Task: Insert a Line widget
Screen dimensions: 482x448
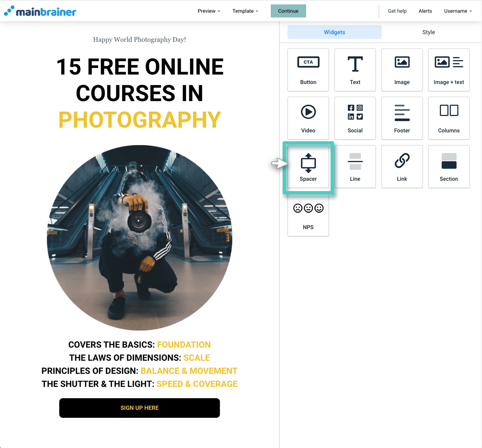Action: point(355,167)
